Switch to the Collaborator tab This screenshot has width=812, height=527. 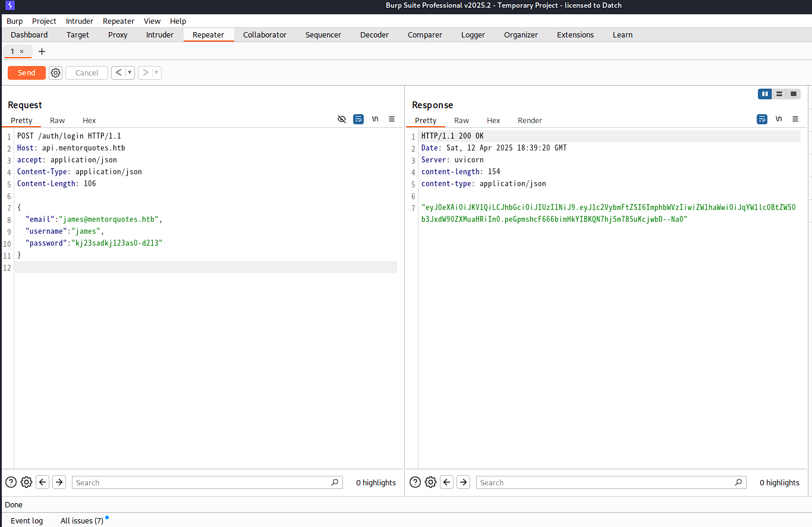265,34
